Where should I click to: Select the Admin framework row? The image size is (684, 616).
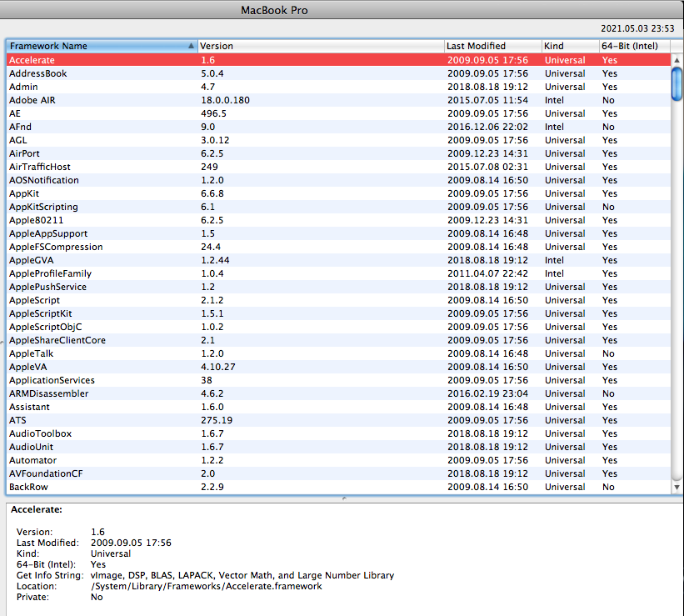point(338,87)
